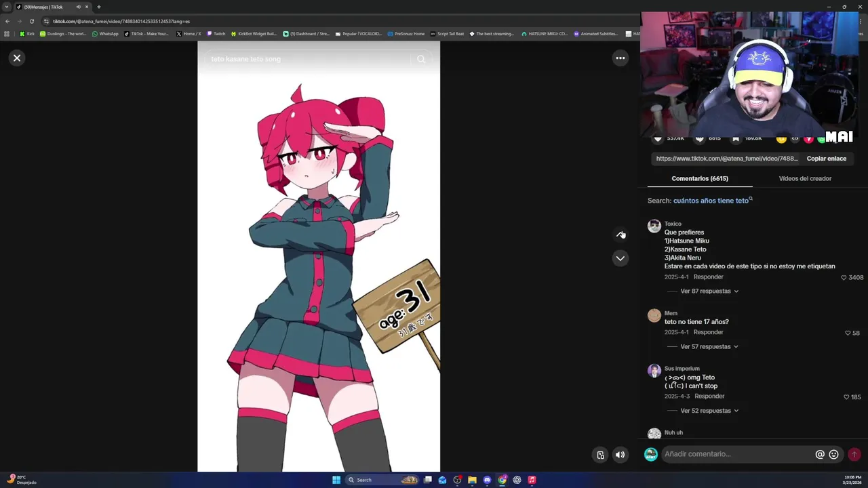Screen dimensions: 868x488
Task: Open the three-dot more options menu
Action: [620, 58]
